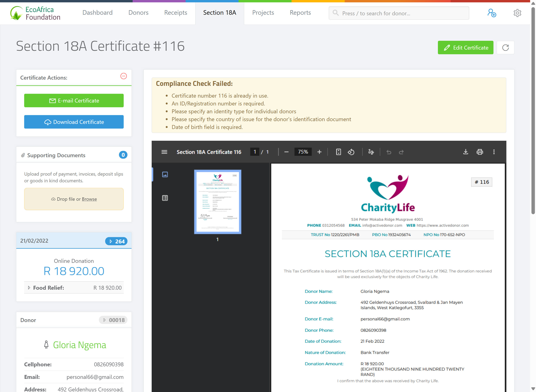This screenshot has height=392, width=536.
Task: Click the add new donor icon
Action: pyautogui.click(x=492, y=13)
